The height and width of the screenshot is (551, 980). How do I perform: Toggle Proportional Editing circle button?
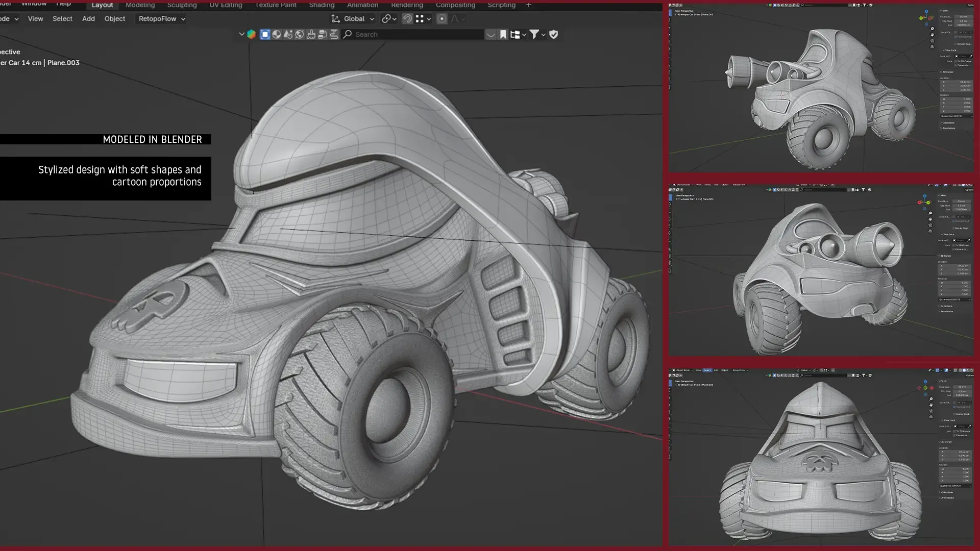[442, 19]
